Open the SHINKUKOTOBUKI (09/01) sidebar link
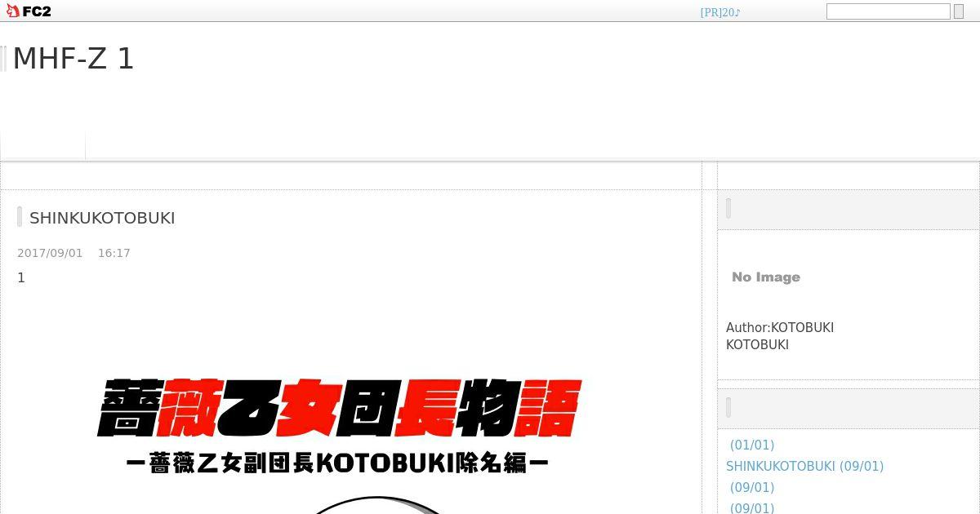 tap(804, 466)
